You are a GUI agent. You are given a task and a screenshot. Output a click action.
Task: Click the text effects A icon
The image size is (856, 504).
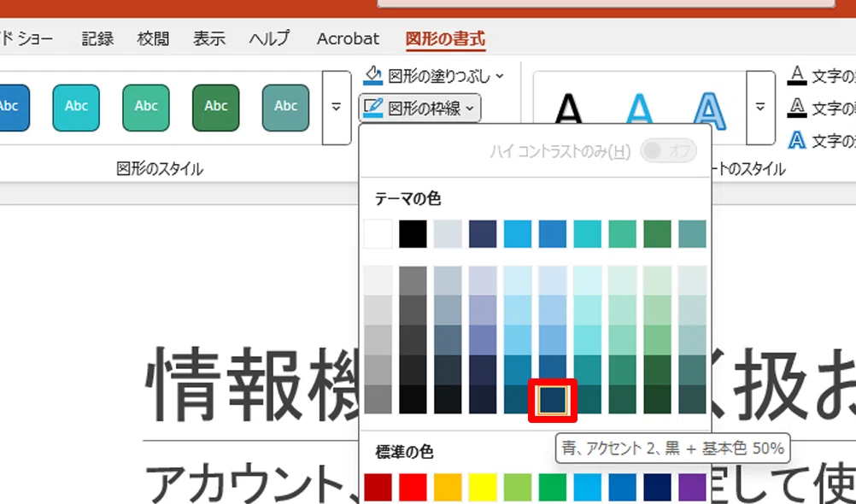[797, 140]
